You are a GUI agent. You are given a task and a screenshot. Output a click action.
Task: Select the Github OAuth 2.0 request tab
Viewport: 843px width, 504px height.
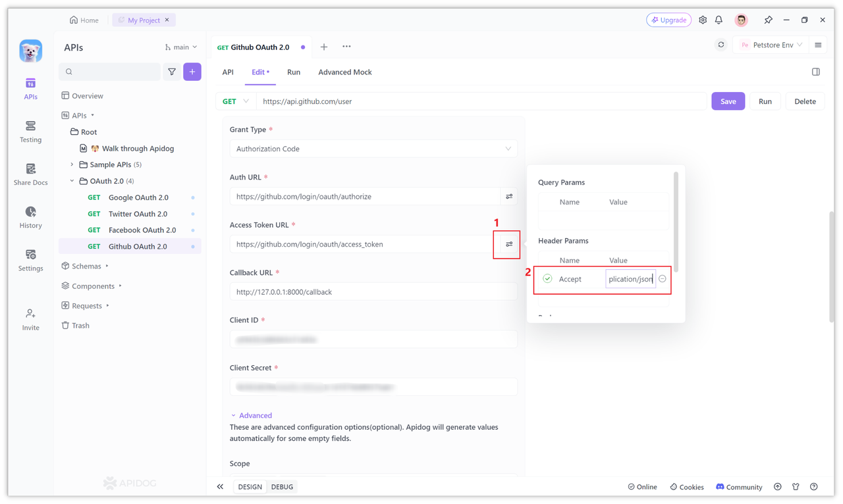click(260, 47)
